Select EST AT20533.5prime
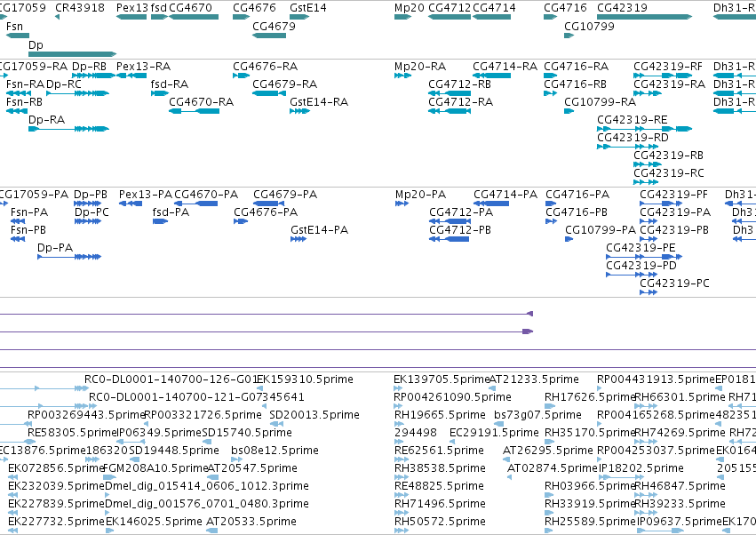This screenshot has width=756, height=535. coord(211,531)
